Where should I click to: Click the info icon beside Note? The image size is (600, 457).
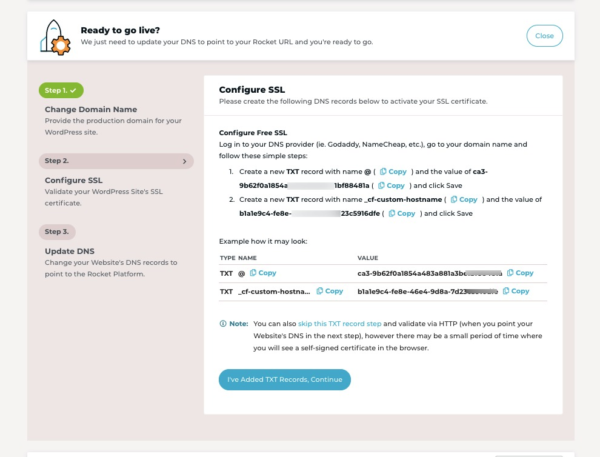pos(223,324)
